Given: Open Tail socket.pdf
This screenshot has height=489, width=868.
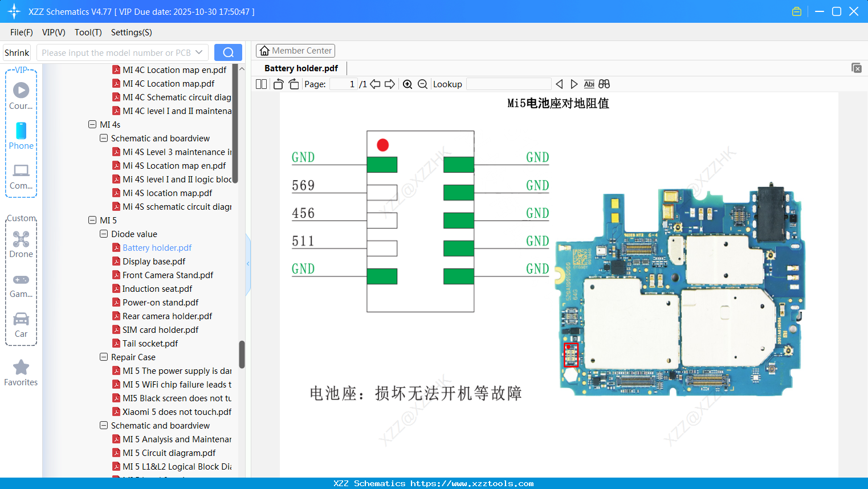Looking at the screenshot, I should click(x=150, y=343).
